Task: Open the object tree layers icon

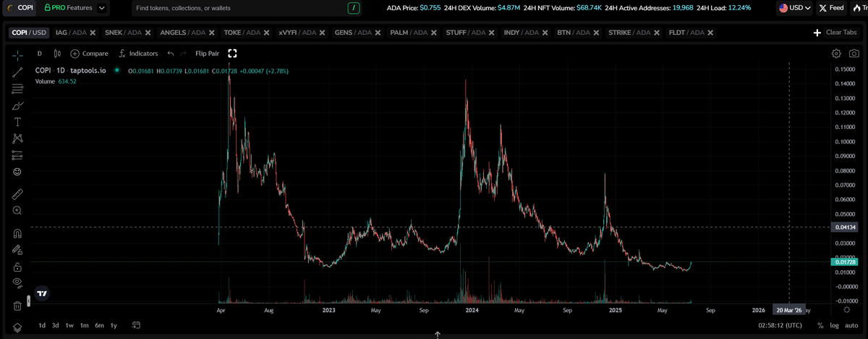Action: [17, 327]
